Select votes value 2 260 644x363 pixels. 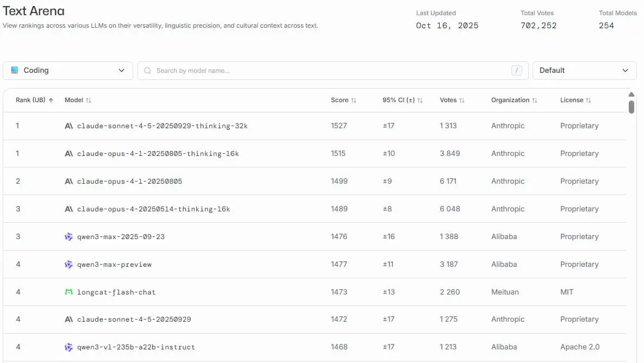(x=450, y=292)
